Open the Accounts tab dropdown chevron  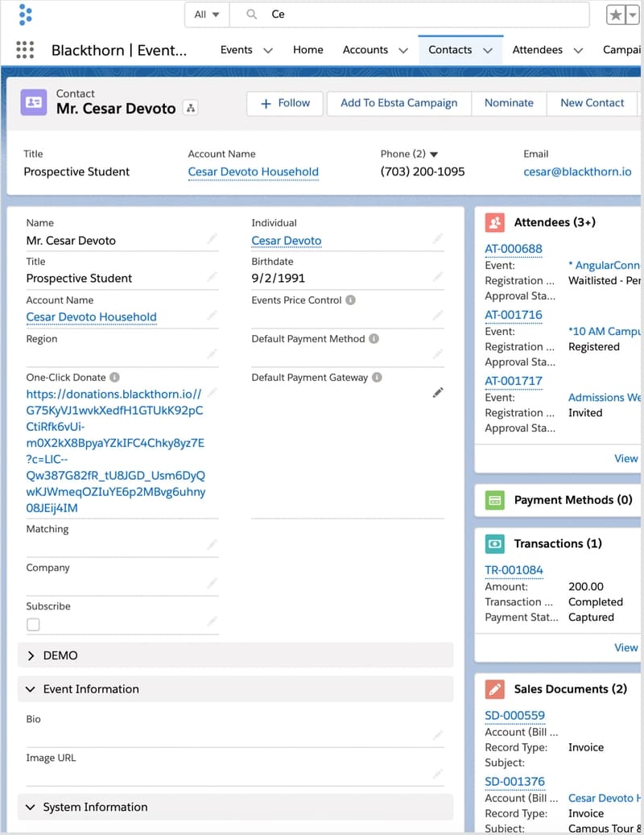[x=403, y=50]
